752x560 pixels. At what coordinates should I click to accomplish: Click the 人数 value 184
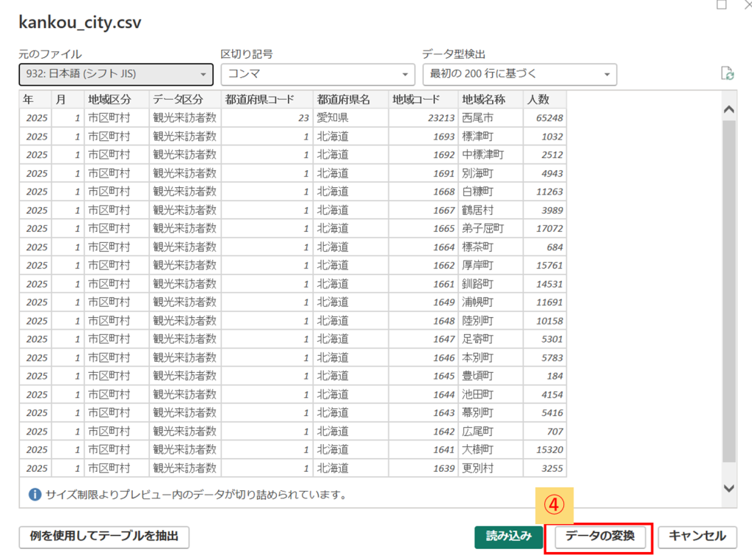click(x=545, y=377)
